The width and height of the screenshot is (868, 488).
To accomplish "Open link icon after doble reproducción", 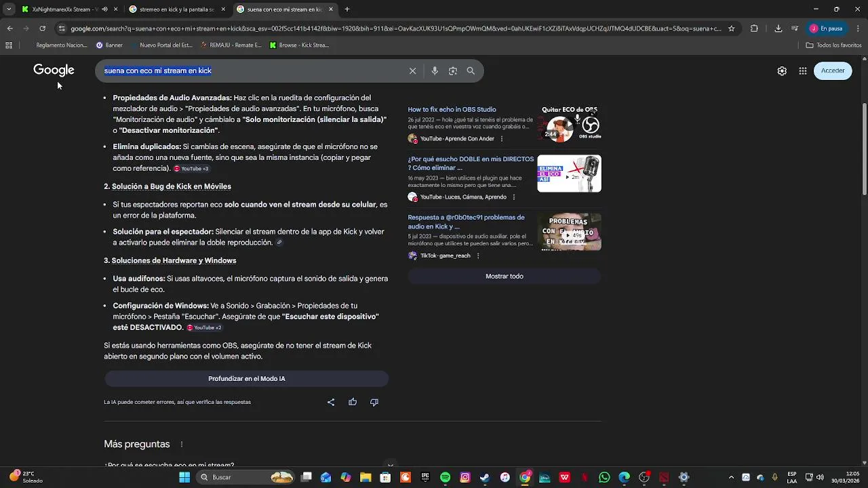I will [279, 243].
